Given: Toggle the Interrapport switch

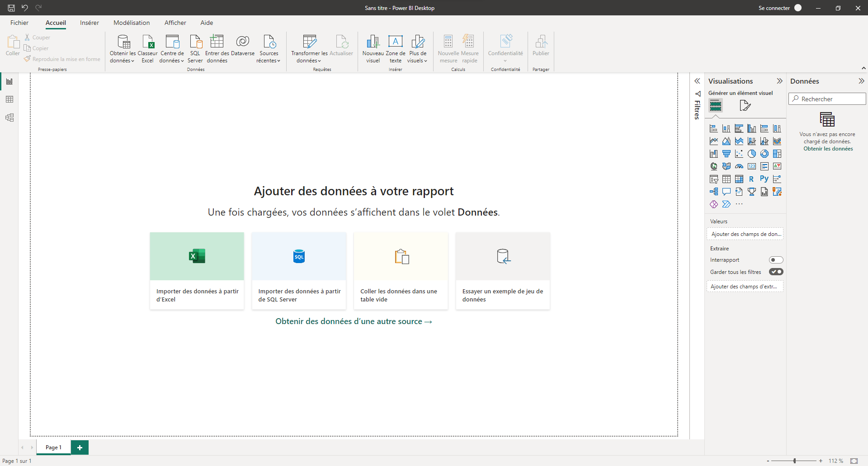Looking at the screenshot, I should click(776, 260).
